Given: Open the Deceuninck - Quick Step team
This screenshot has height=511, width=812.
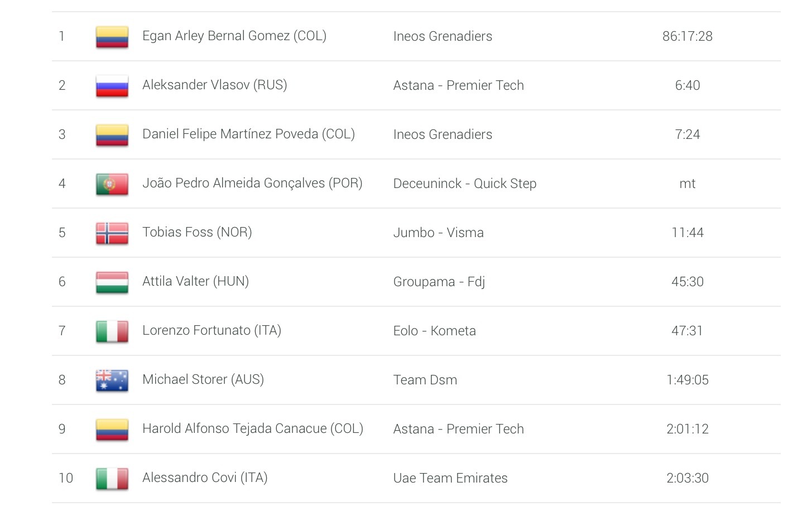Looking at the screenshot, I should [x=464, y=184].
